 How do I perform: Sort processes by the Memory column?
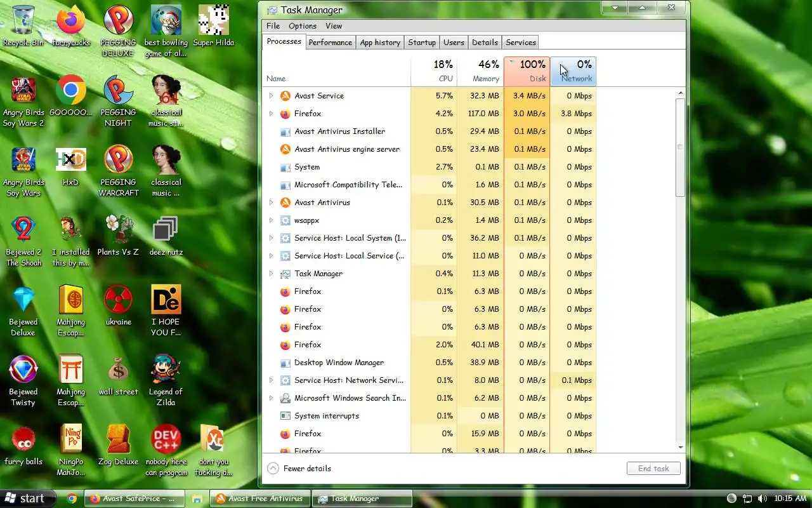[x=480, y=71]
